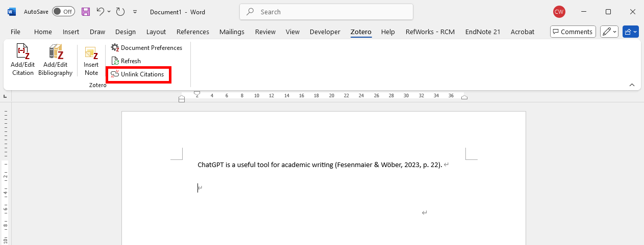Open the File menu
644x245 pixels.
point(15,32)
